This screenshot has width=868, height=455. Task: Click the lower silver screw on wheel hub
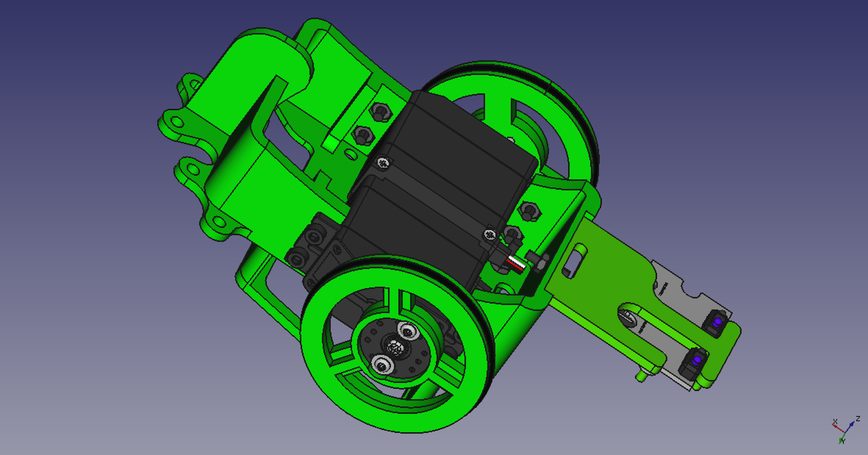point(381,365)
